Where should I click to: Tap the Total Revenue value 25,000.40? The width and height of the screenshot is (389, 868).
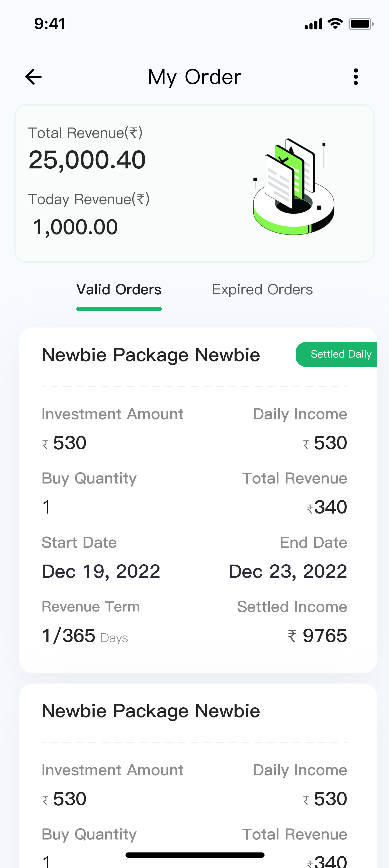pyautogui.click(x=87, y=159)
